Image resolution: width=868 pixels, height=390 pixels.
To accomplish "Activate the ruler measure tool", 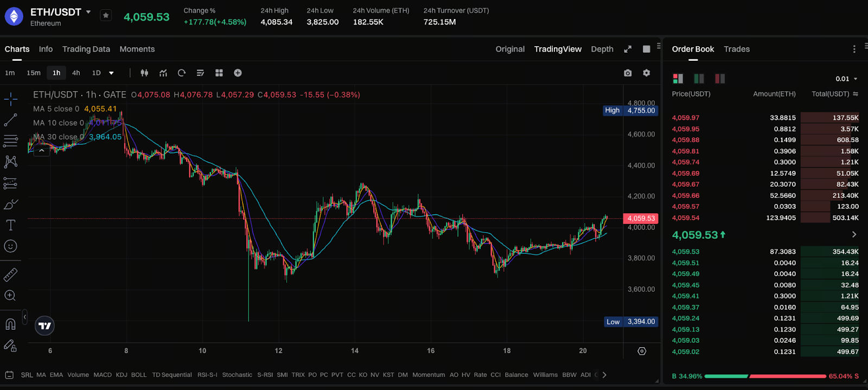I will pos(10,274).
